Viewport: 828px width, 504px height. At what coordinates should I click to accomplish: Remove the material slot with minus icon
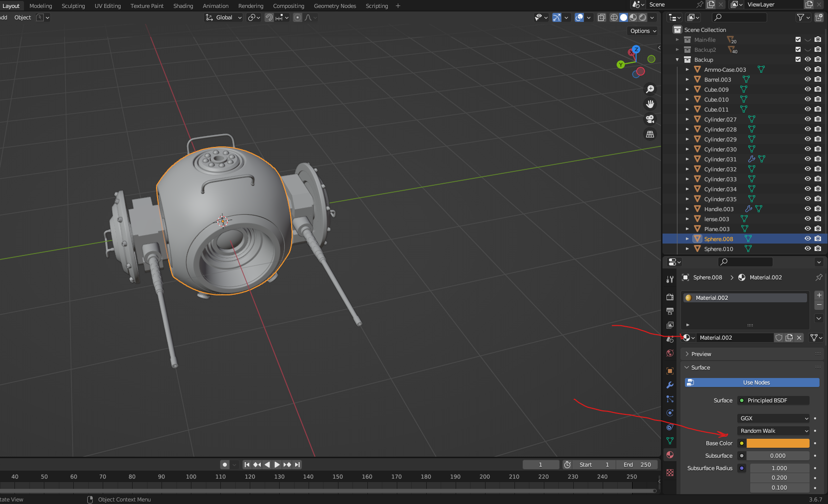coord(819,305)
